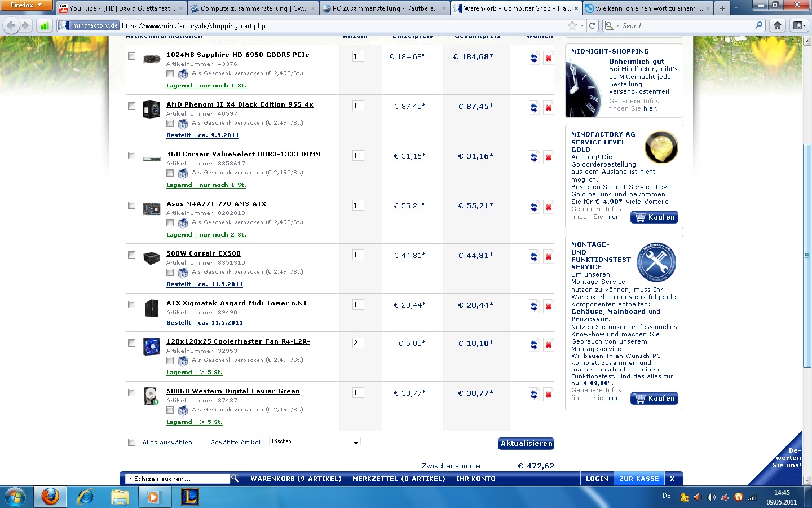Check the 'Alles auswählen' checkbox
The width and height of the screenshot is (812, 508).
point(131,442)
